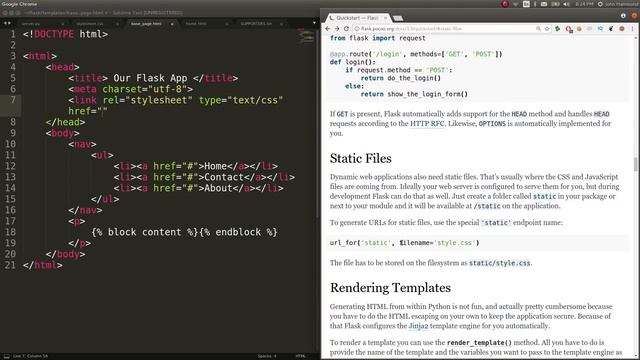Open the mail indicator in top panel
This screenshot has height=360, width=640.
[x=544, y=4]
